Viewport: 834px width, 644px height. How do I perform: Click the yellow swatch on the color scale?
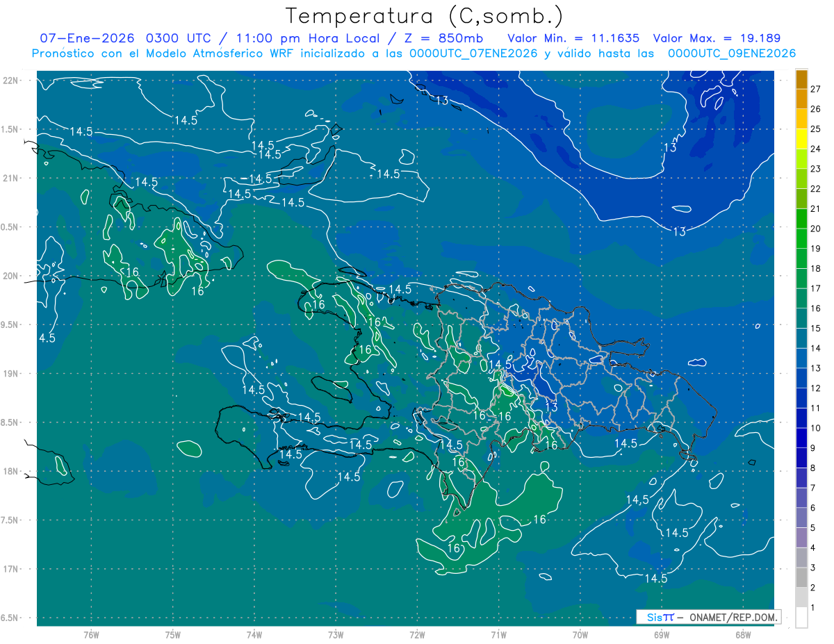[801, 140]
